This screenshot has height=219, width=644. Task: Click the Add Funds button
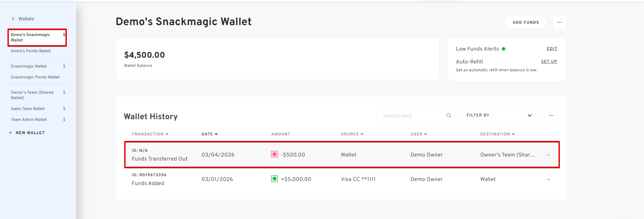tap(526, 22)
